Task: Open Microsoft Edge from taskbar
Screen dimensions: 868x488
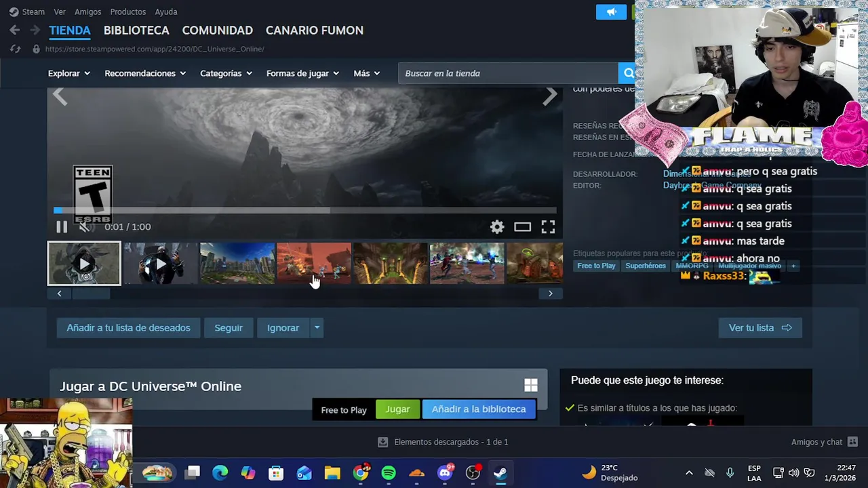Action: (x=220, y=472)
